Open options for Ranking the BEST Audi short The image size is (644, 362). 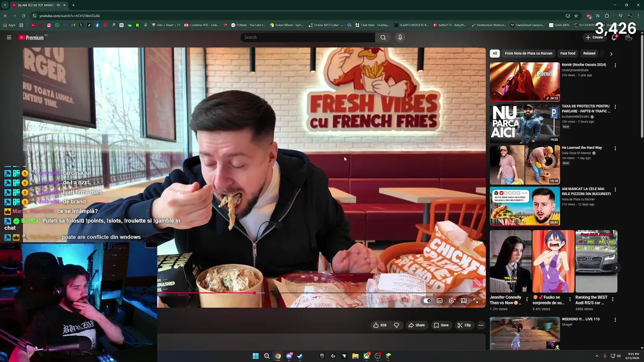pyautogui.click(x=612, y=299)
